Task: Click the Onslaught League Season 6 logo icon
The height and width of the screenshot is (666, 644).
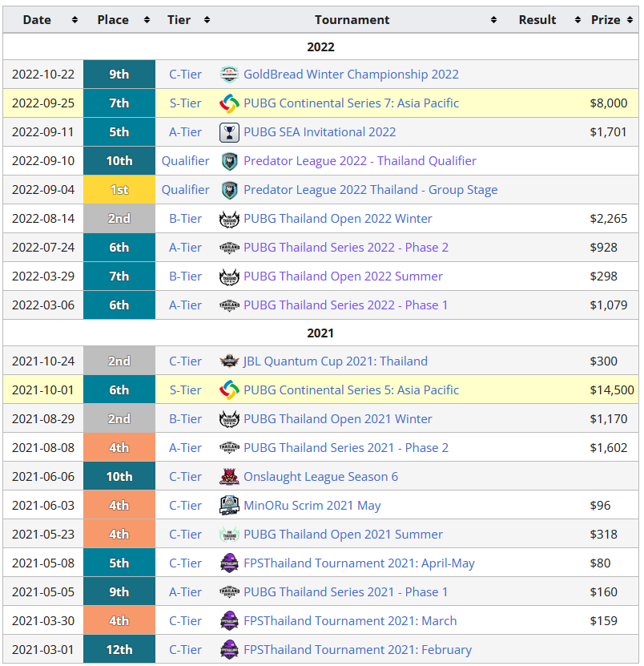Action: 229,477
